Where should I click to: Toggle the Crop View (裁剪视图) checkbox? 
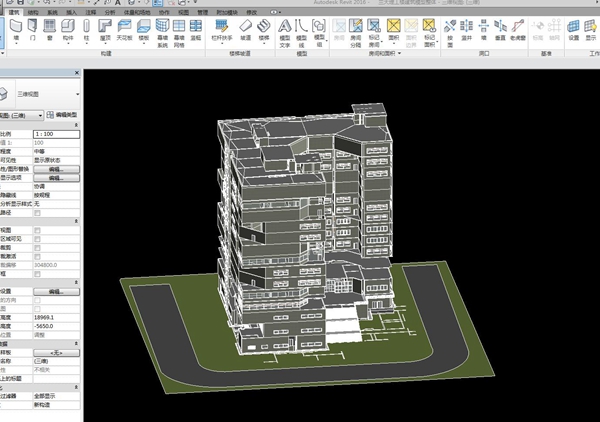37,229
